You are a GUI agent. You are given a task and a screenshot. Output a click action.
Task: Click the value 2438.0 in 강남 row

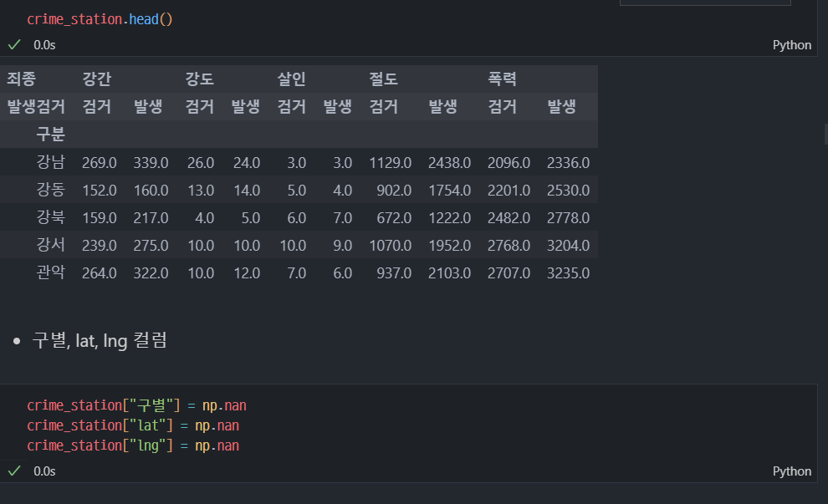[x=449, y=162]
